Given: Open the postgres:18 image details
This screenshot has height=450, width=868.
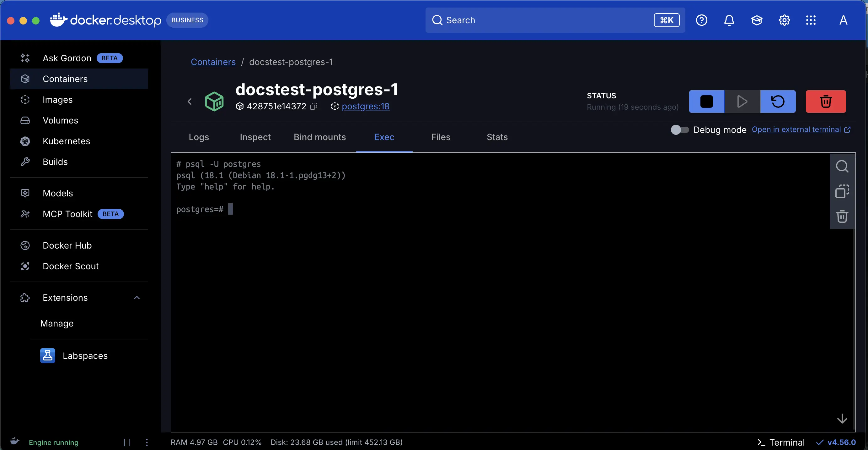Looking at the screenshot, I should (365, 106).
